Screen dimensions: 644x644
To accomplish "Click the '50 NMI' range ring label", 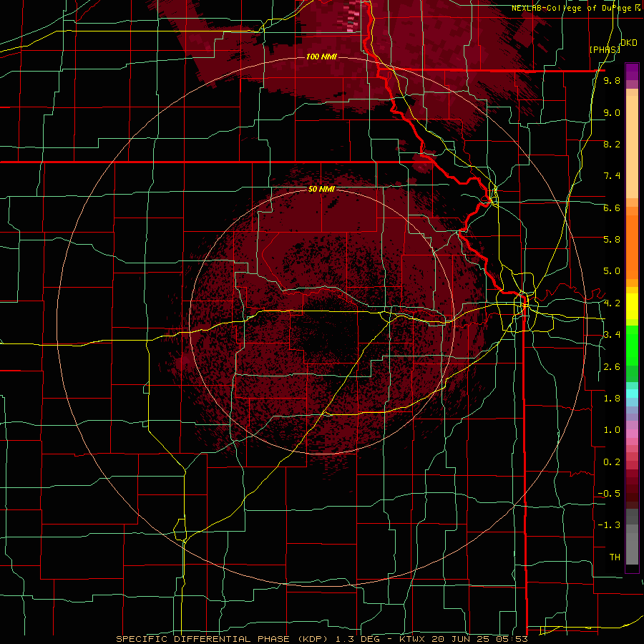I will pos(321,189).
